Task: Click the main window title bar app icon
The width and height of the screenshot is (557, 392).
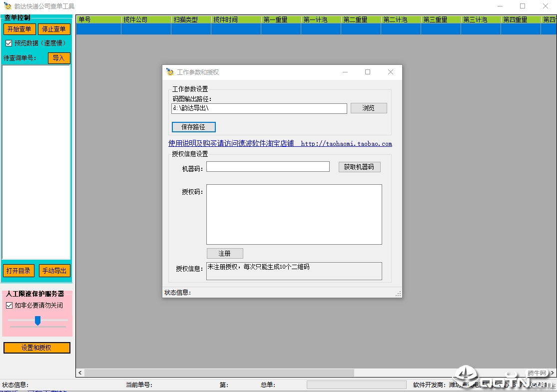Action: (x=7, y=6)
